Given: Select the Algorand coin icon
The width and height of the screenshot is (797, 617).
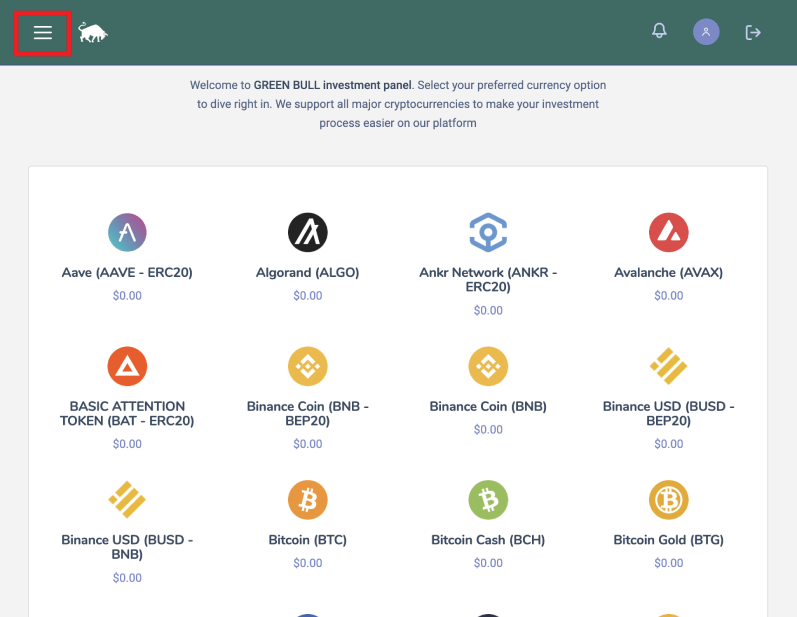Looking at the screenshot, I should click(308, 232).
